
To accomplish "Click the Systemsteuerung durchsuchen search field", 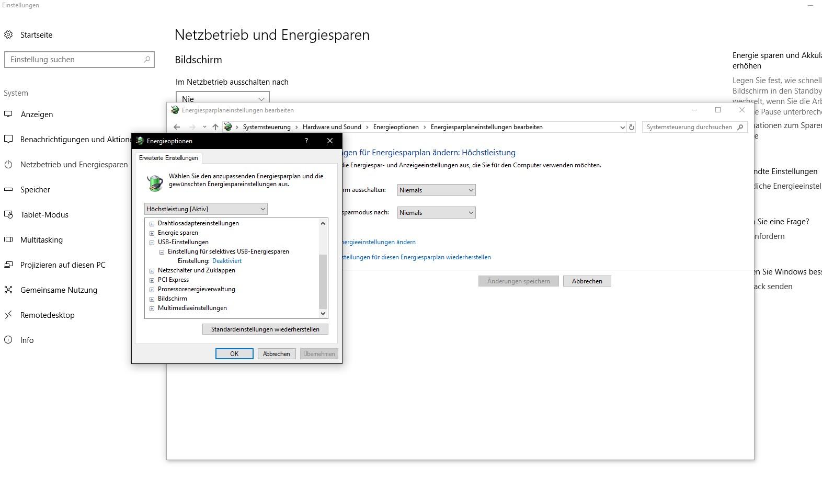I will (x=694, y=127).
